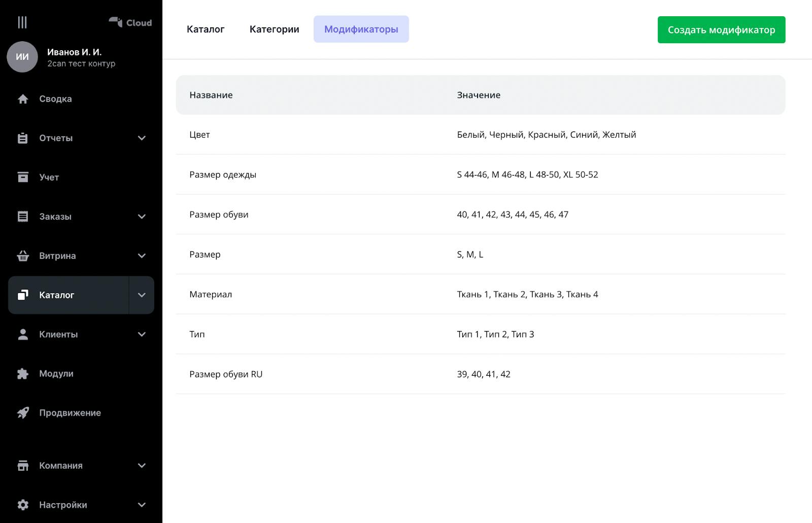Click the Настройки gear icon
Viewport: 812px width, 523px height.
[23, 505]
